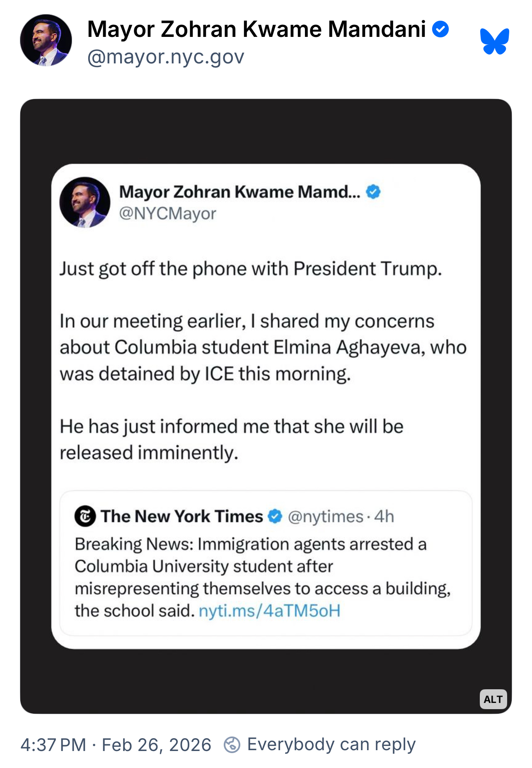Open the nyti.ms/4aTM5oH link

coord(270,611)
